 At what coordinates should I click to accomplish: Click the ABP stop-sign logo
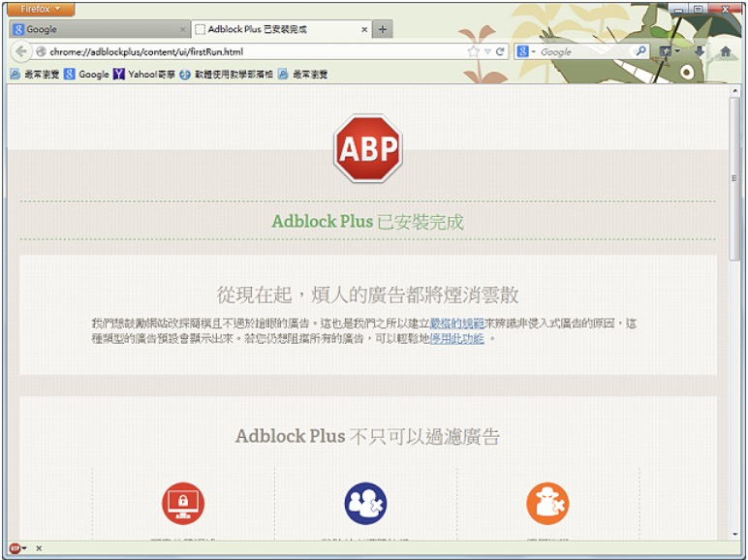click(x=368, y=148)
